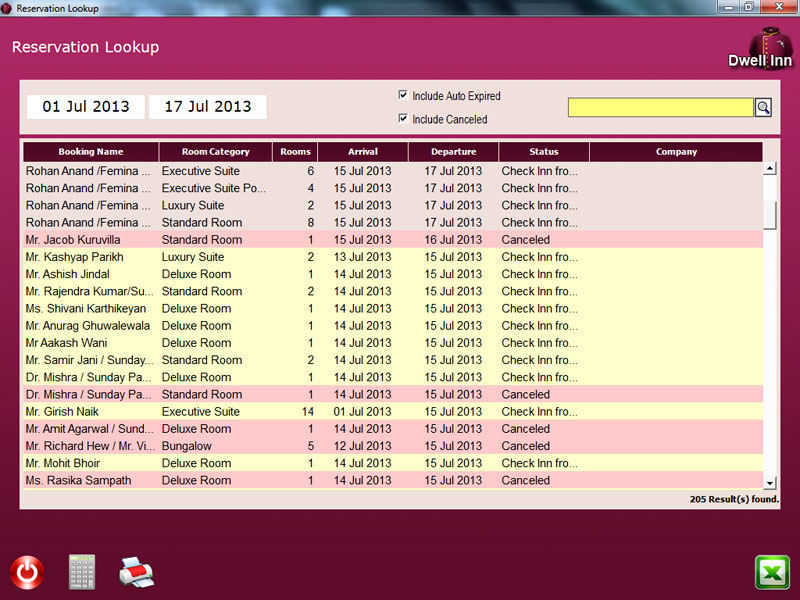Click the red power exit icon
Screen dimensions: 800x600
(27, 572)
